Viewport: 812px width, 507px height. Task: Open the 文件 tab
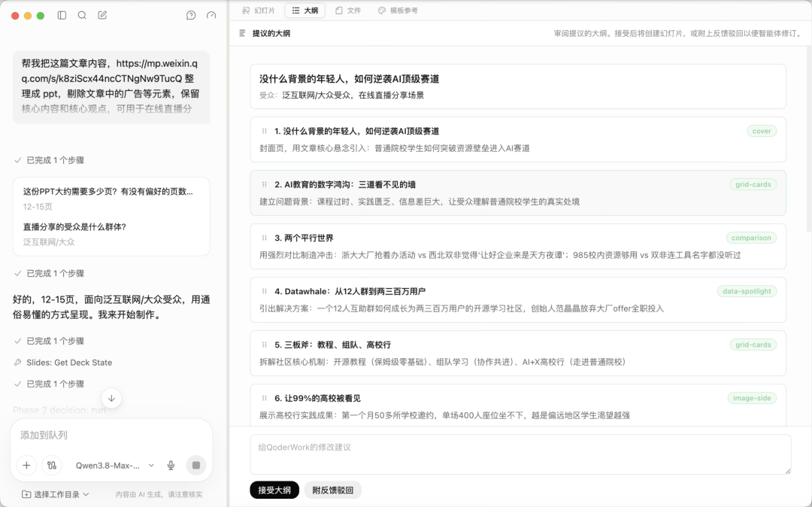point(348,11)
